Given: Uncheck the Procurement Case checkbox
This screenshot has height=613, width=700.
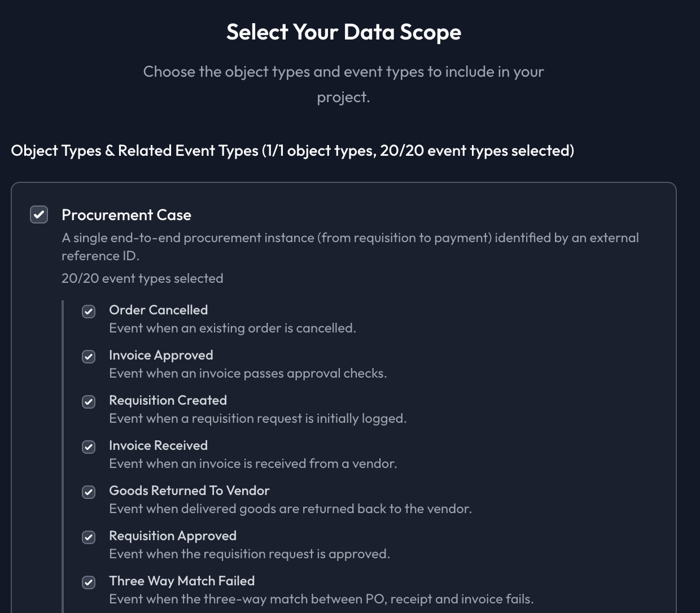Looking at the screenshot, I should 39,214.
